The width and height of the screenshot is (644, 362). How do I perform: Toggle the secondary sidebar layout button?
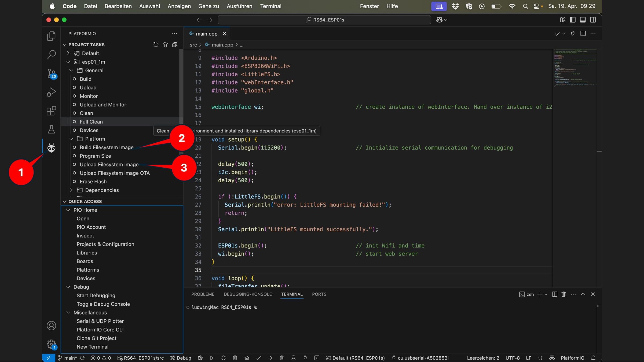click(x=593, y=20)
